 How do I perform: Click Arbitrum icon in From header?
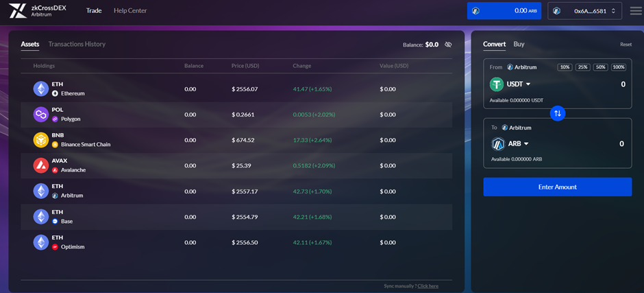[x=510, y=67]
